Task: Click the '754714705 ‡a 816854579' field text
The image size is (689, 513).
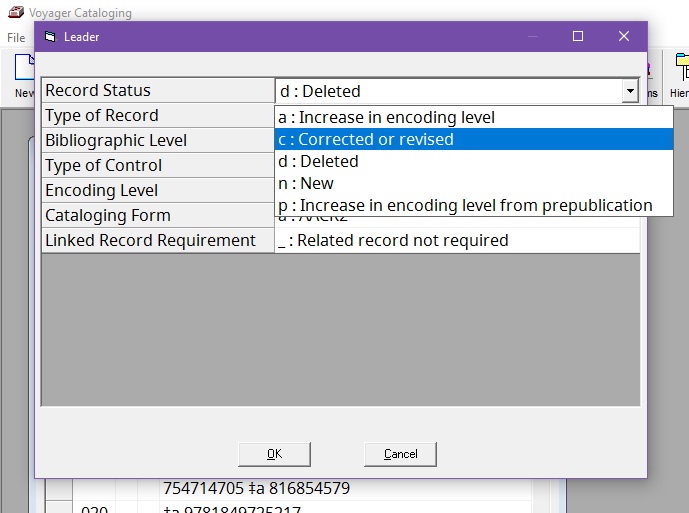Action: click(x=256, y=488)
